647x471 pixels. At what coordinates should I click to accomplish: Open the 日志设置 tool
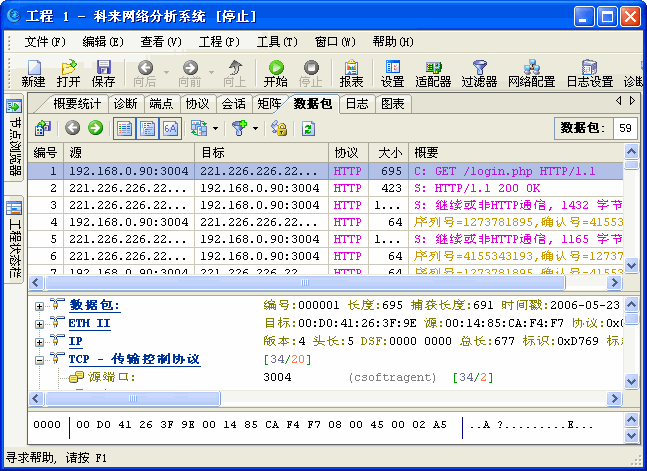[x=590, y=73]
